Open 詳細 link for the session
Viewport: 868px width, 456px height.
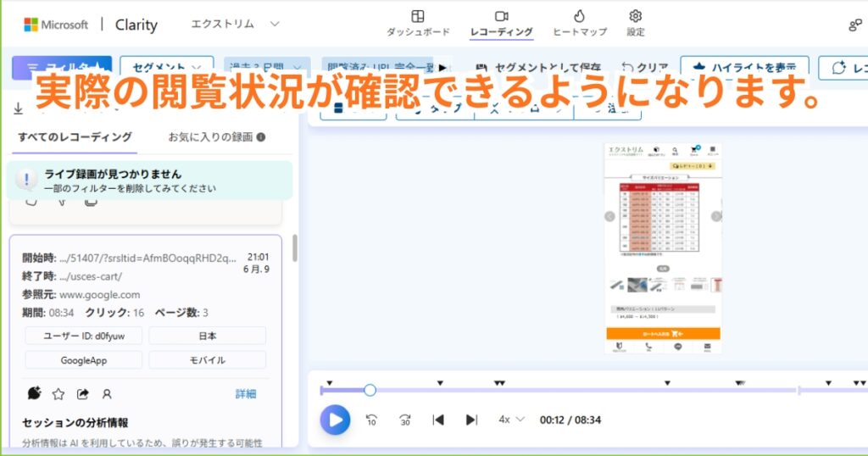tap(245, 394)
